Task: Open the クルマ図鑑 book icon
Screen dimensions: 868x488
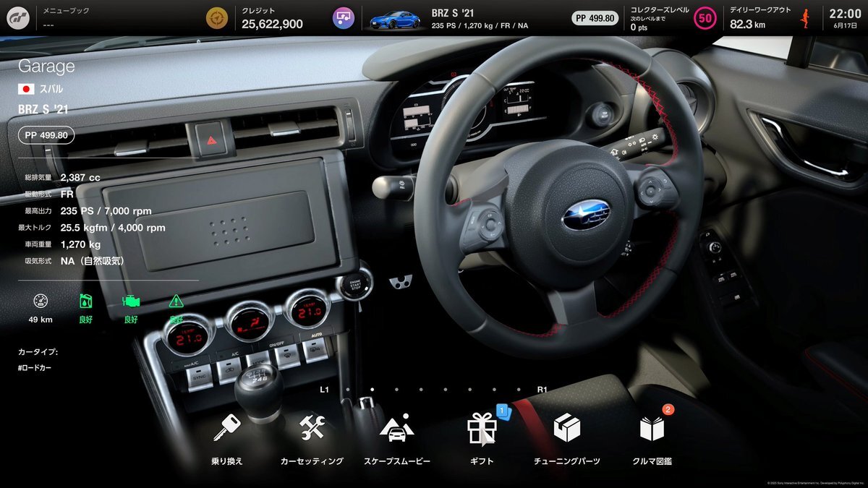Action: click(652, 429)
